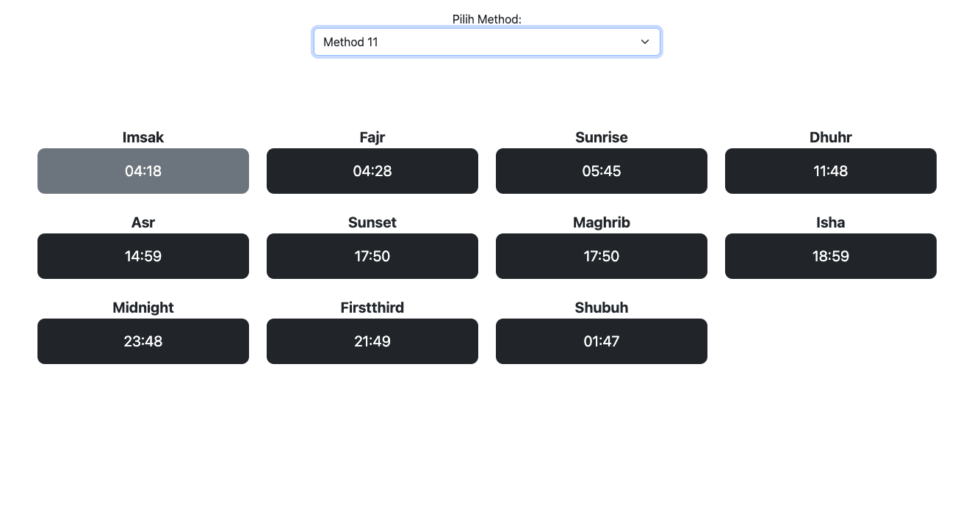Select the Sunset 17:50 time card
The width and height of the screenshot is (980, 505).
tap(372, 256)
